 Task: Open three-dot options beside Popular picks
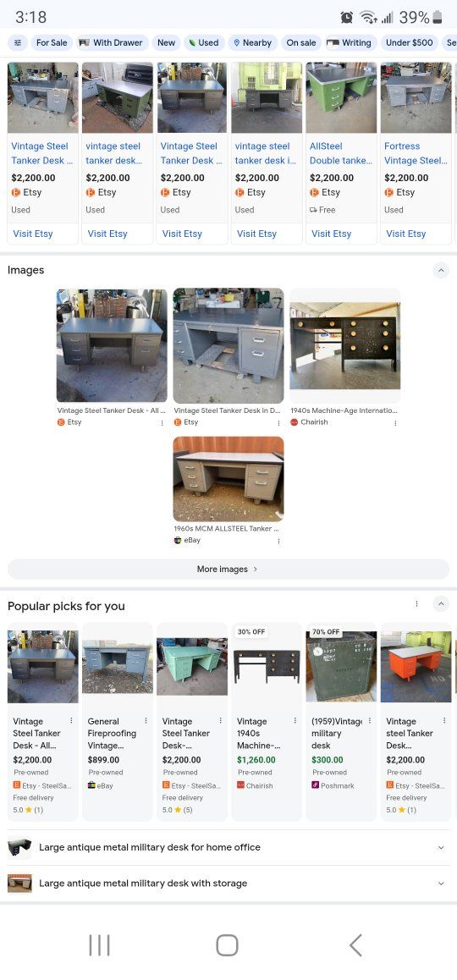416,603
